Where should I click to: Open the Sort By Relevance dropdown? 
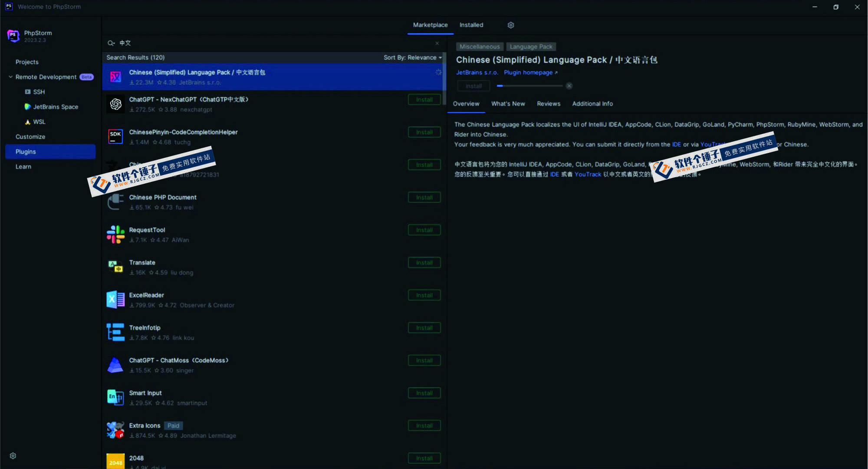412,57
